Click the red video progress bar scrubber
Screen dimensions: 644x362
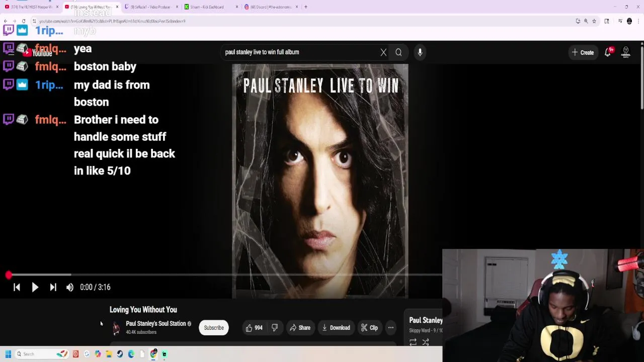click(9, 275)
